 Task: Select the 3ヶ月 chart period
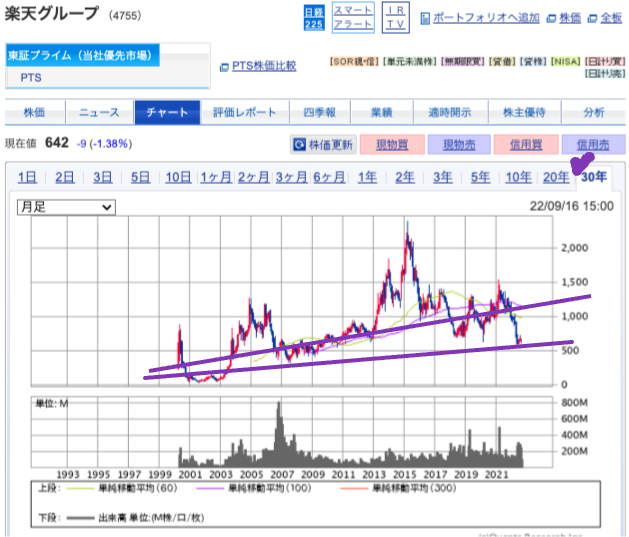click(x=291, y=177)
